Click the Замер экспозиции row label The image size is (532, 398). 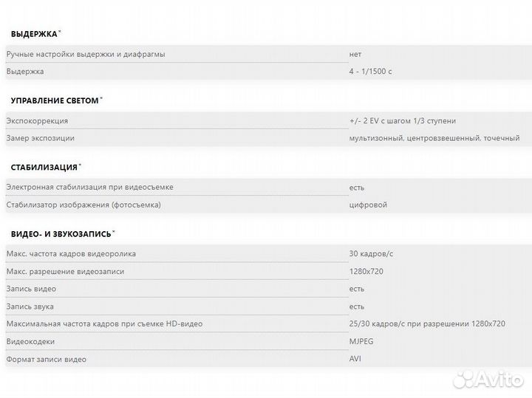[x=40, y=138]
